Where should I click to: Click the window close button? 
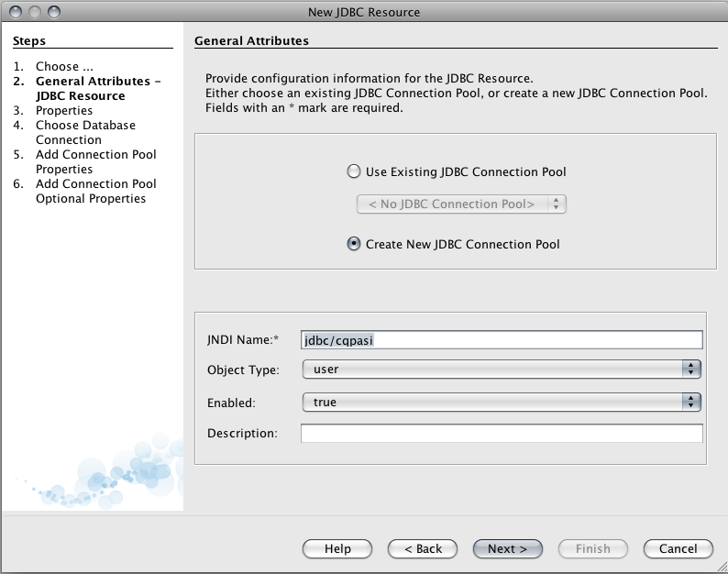pos(16,12)
